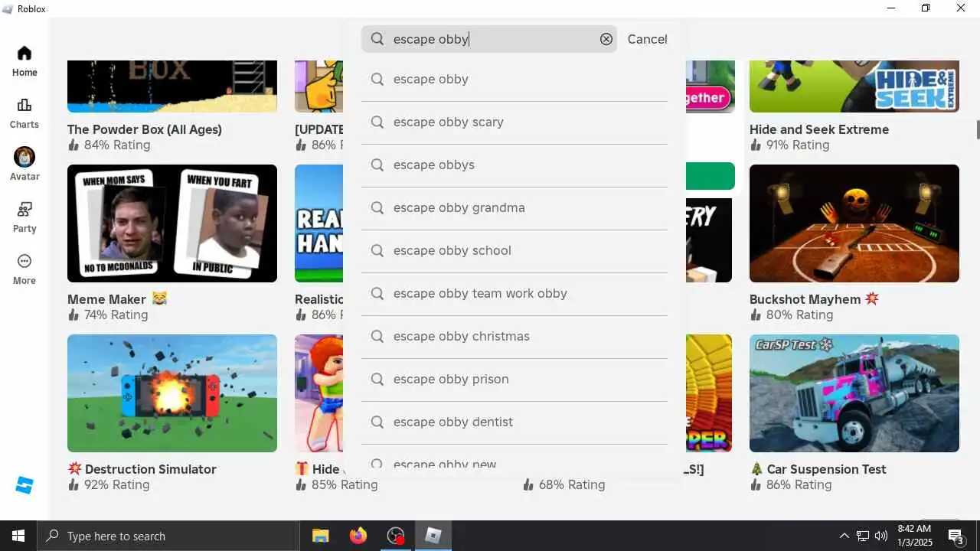This screenshot has width=980, height=551.
Task: Click the circular red-dot app in taskbar
Action: click(395, 536)
